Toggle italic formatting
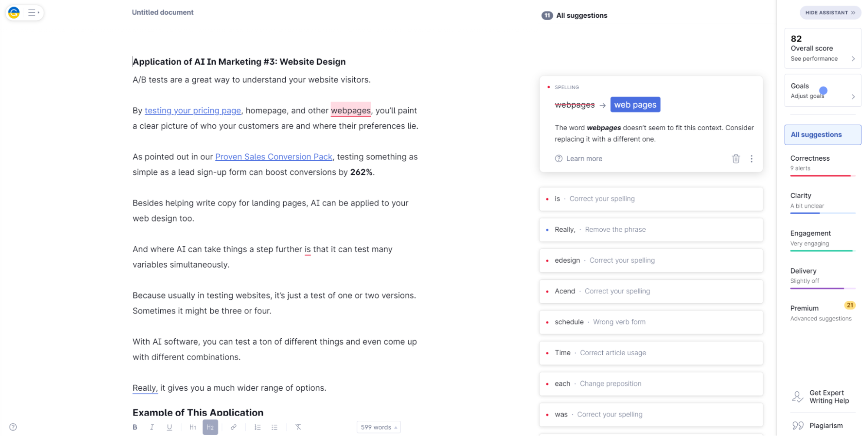868x436 pixels. coord(152,427)
